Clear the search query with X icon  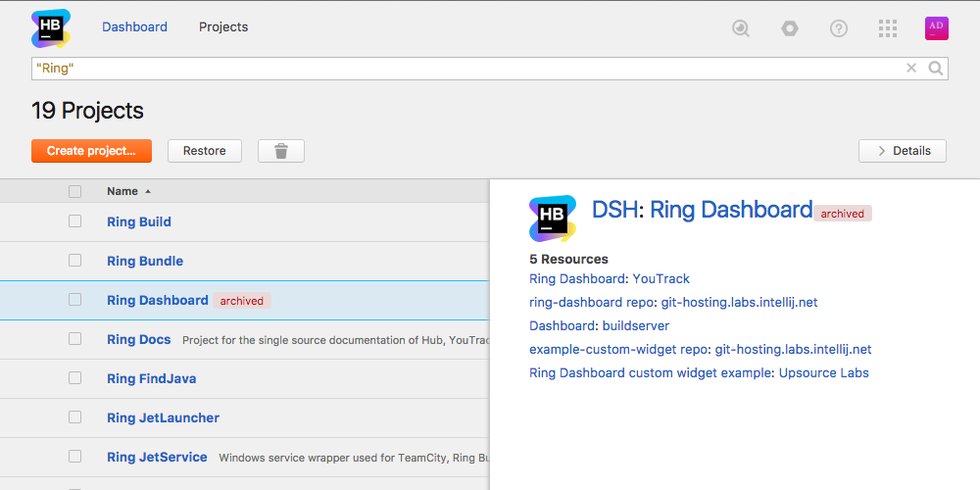pos(911,69)
